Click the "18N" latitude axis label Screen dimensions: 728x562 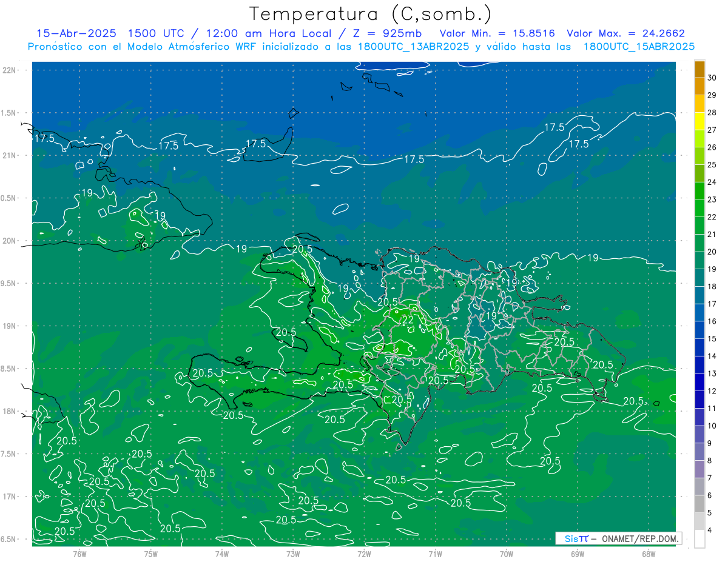(x=9, y=411)
